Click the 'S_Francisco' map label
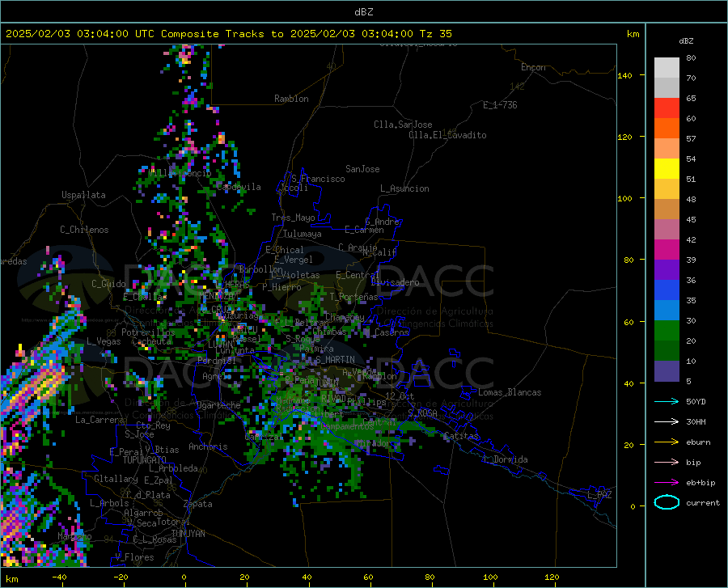 (318, 179)
